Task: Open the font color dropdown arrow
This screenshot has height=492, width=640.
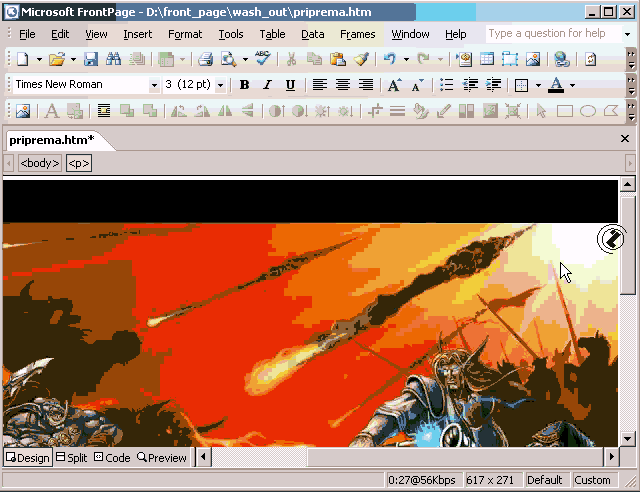Action: click(572, 85)
